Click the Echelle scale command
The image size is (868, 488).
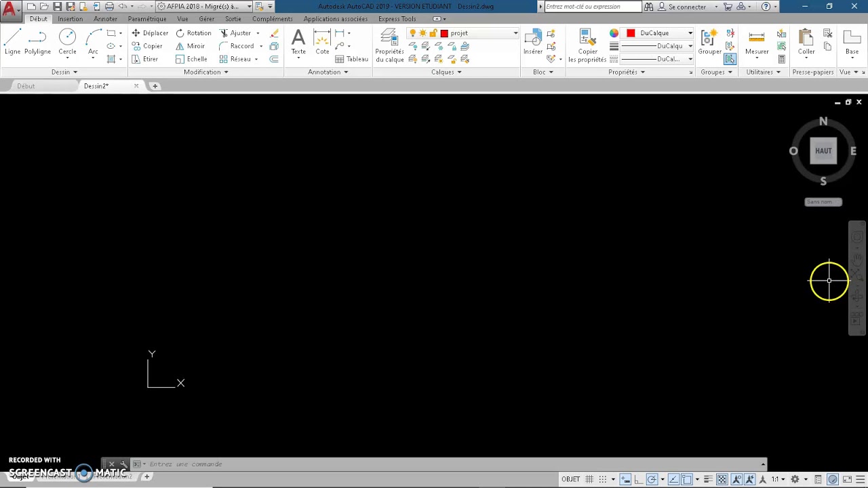click(191, 59)
